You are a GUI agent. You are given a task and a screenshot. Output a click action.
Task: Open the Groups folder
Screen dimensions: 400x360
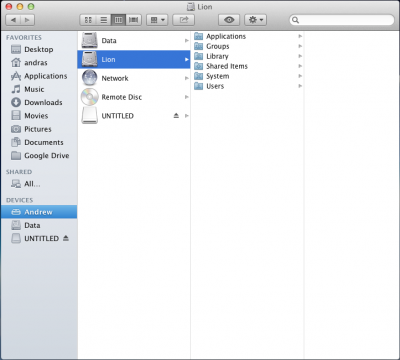[248, 46]
